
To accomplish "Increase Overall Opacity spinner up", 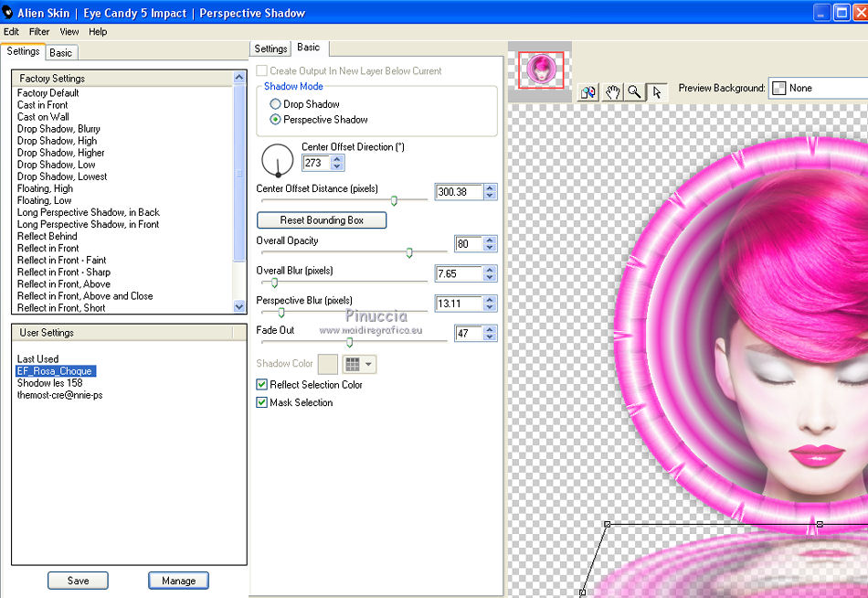I will click(490, 240).
